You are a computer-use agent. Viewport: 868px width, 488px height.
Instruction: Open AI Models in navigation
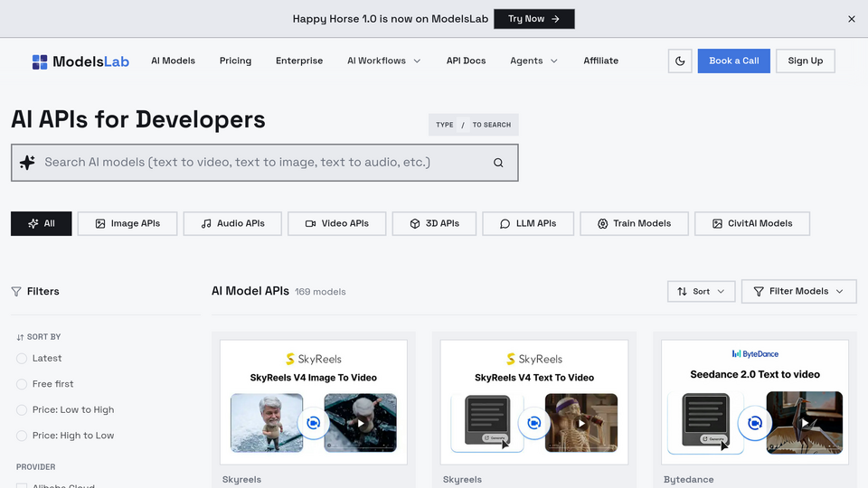pyautogui.click(x=174, y=61)
